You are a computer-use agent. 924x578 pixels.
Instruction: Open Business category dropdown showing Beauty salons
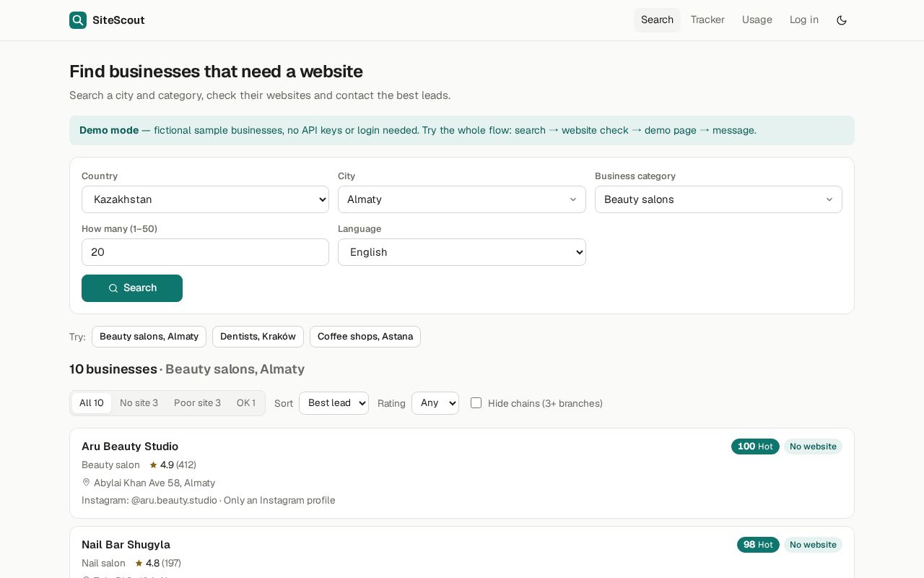tap(718, 199)
